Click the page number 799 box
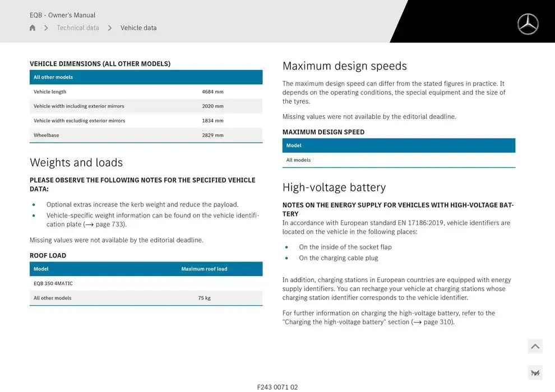The height and width of the screenshot is (392, 555). [535, 373]
